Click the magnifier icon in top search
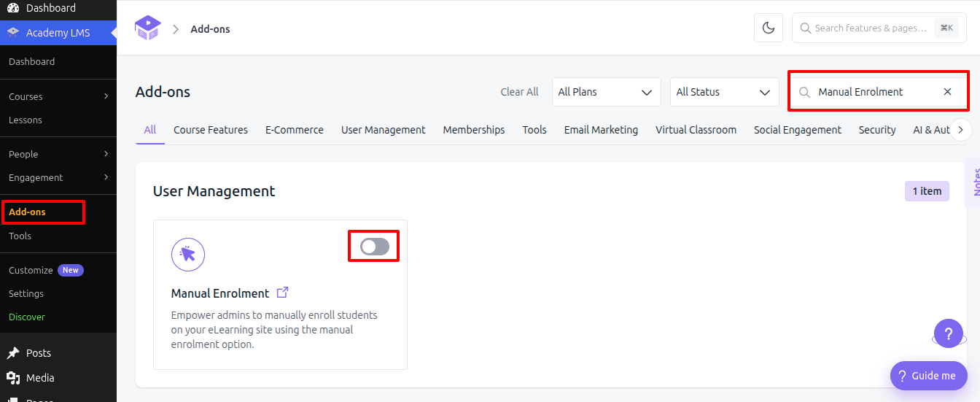The image size is (980, 402). coord(805,28)
